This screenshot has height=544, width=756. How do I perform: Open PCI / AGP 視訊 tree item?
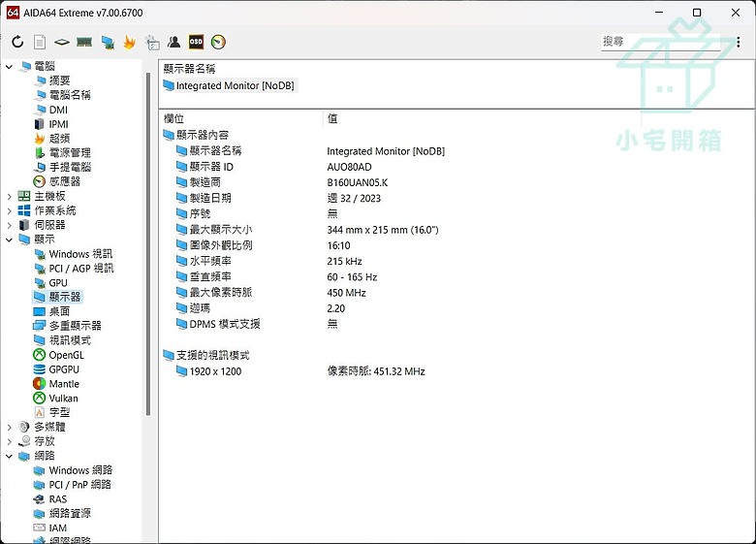coord(75,269)
